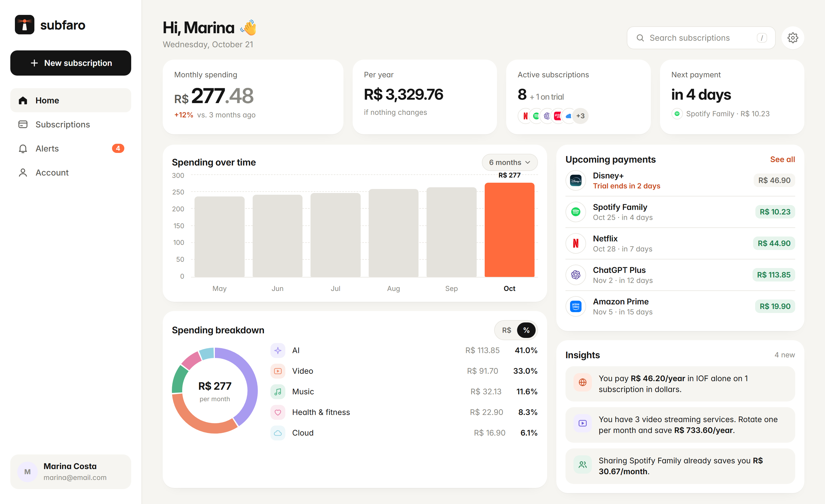Click the Cloud category icon
Viewport: 825px width, 504px height.
278,433
